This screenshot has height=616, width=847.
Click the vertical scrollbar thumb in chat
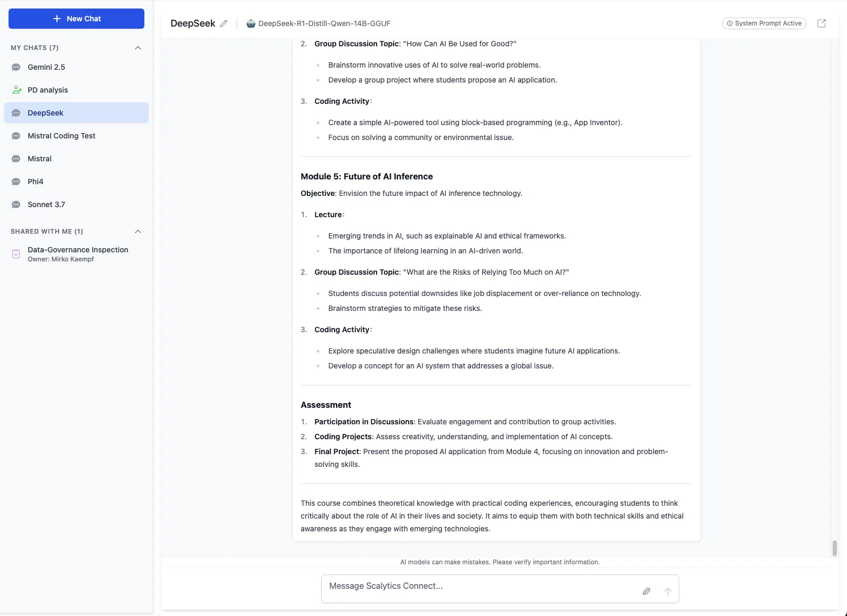tap(834, 548)
